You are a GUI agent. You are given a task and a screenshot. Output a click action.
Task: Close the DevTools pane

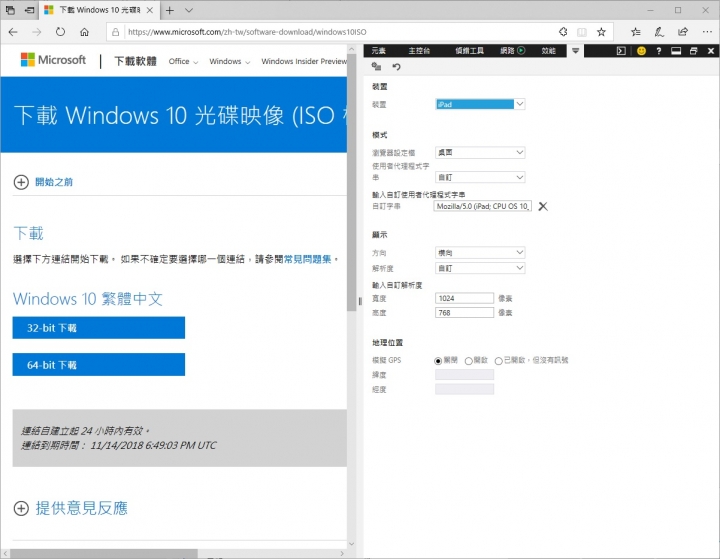click(711, 51)
